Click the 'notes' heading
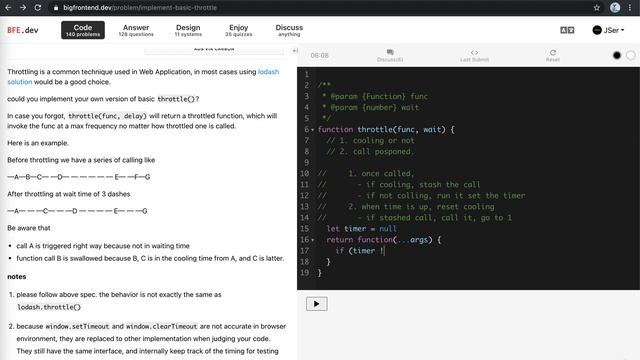The image size is (640, 360). (x=17, y=276)
